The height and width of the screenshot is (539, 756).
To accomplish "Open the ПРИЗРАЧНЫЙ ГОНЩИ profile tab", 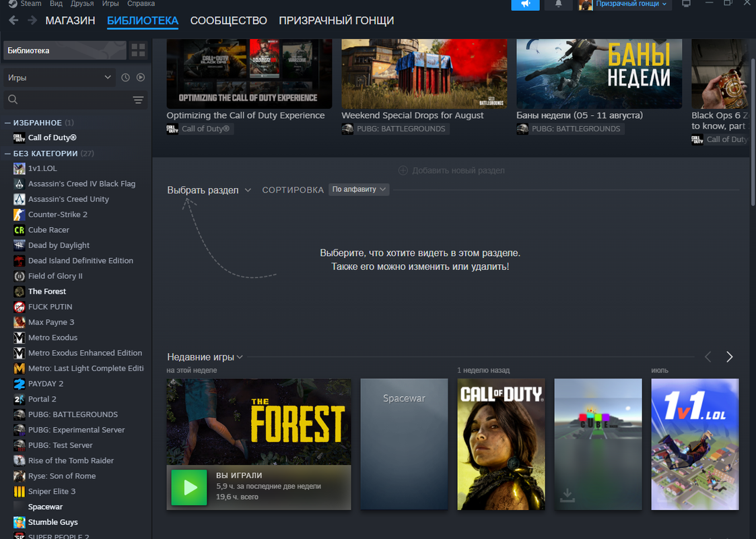I will [x=337, y=20].
